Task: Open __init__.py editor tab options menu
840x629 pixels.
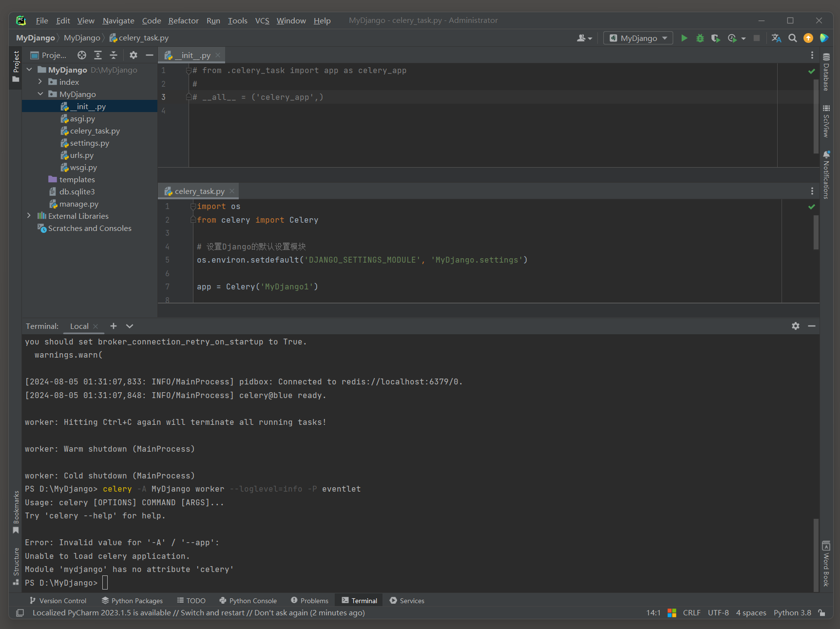Action: point(812,55)
